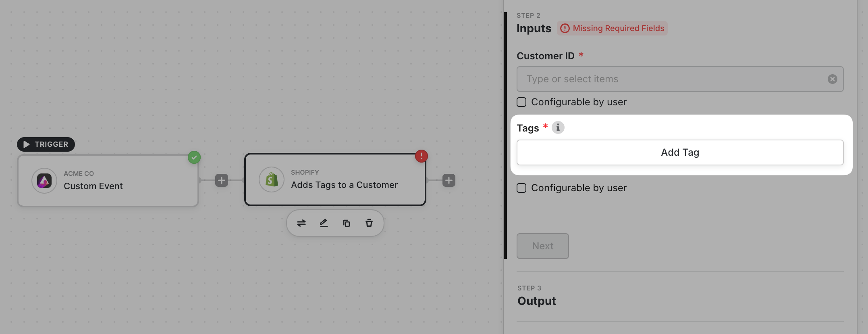This screenshot has width=868, height=334.
Task: Delete the Shopify step with trash icon
Action: coord(369,223)
